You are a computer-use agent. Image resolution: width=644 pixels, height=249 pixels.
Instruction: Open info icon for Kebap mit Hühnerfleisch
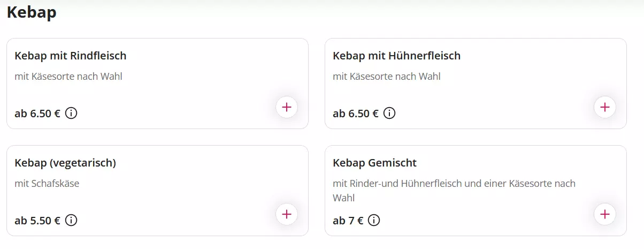(x=389, y=114)
